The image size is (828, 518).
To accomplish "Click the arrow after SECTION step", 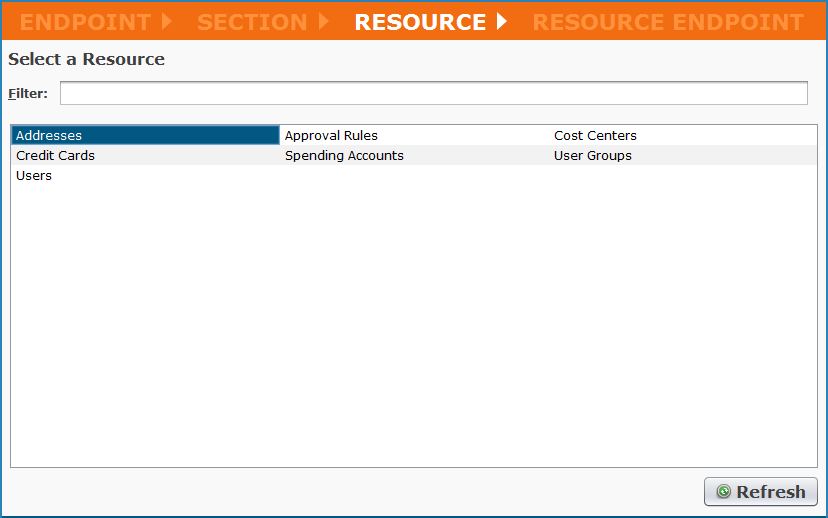I will click(324, 21).
